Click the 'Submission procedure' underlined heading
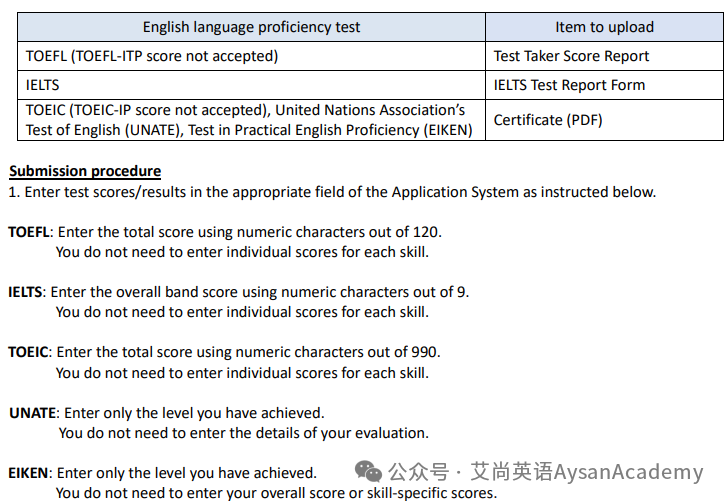726x501 pixels. (85, 171)
